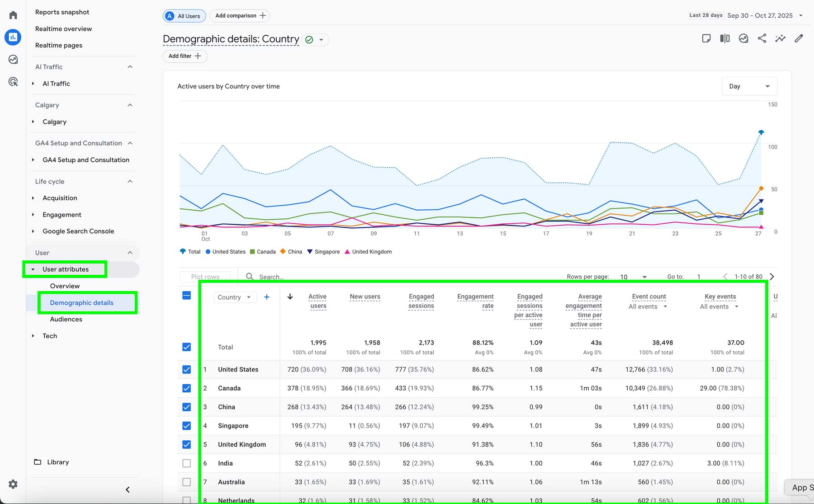
Task: Select the China legend color marker
Action: click(x=282, y=251)
